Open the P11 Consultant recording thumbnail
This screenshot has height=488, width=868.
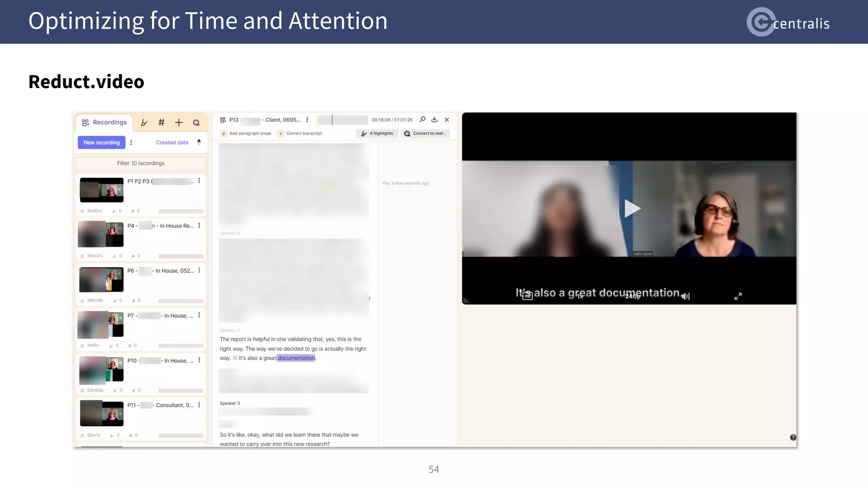tap(102, 413)
